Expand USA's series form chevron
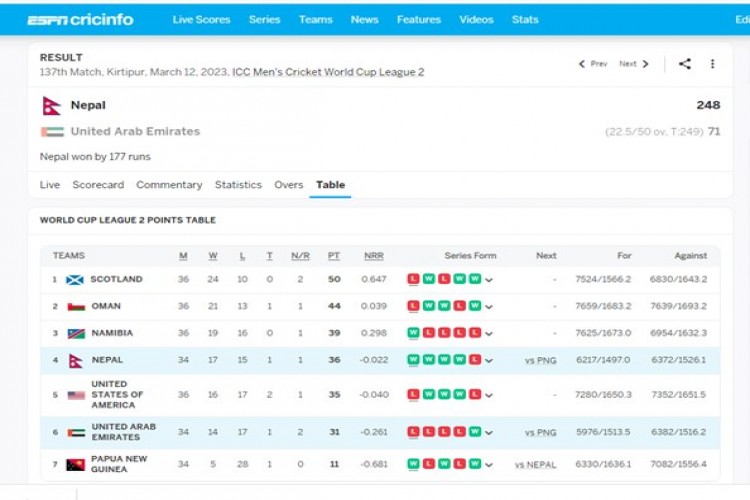This screenshot has width=750, height=500. point(489,395)
